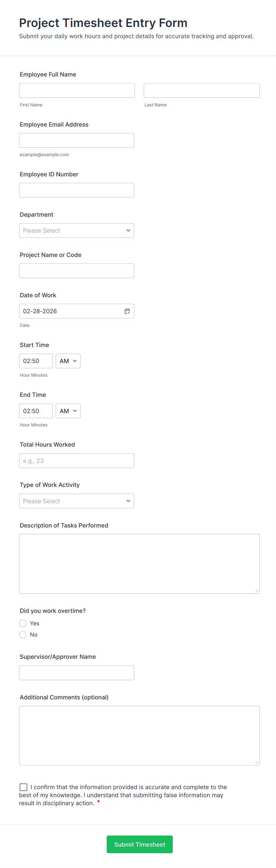Click the Employee ID Number field
The height and width of the screenshot is (868, 276).
coord(77,190)
